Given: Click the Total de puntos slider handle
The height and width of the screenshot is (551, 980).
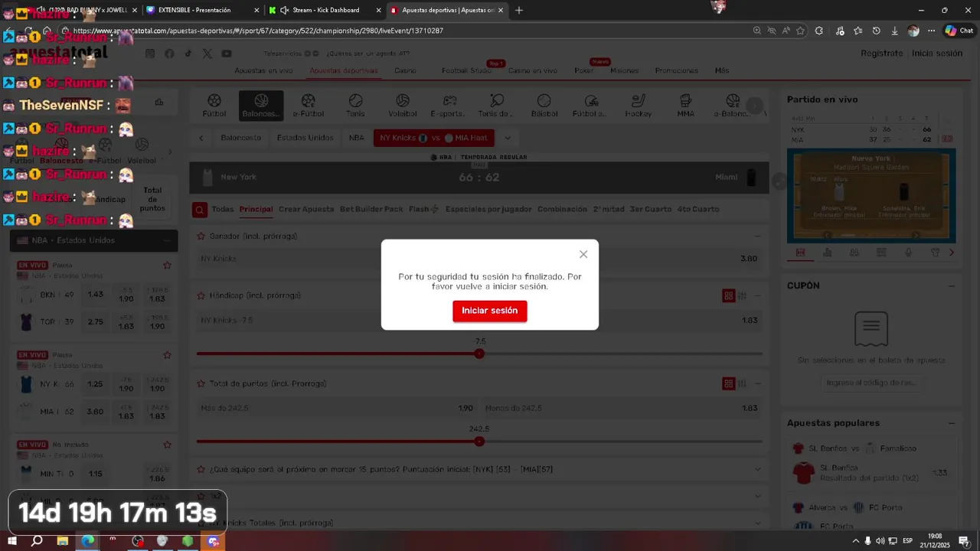Looking at the screenshot, I should click(479, 442).
